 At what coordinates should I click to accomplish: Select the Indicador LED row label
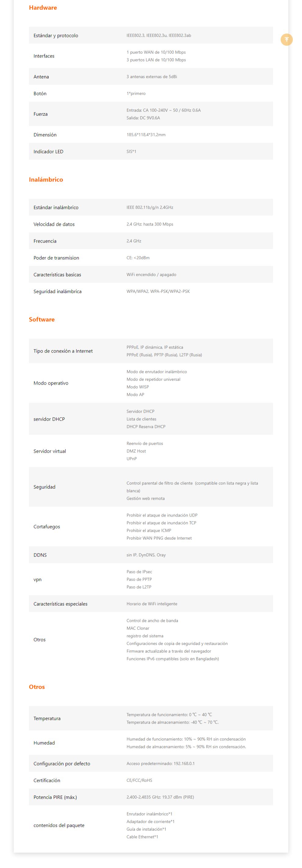(49, 151)
